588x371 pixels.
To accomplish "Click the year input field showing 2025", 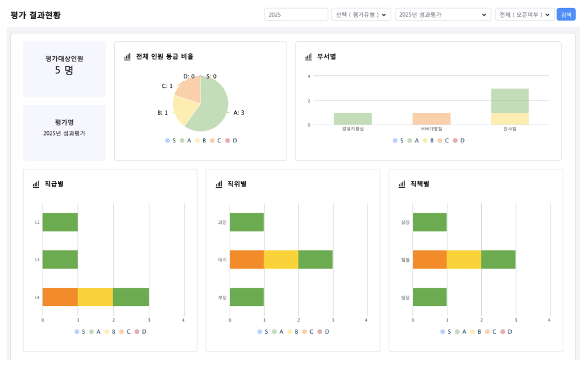I will click(x=296, y=14).
